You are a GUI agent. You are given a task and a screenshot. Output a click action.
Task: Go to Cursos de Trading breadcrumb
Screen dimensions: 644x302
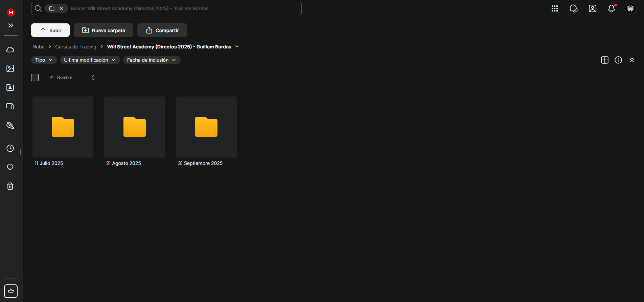tap(76, 47)
